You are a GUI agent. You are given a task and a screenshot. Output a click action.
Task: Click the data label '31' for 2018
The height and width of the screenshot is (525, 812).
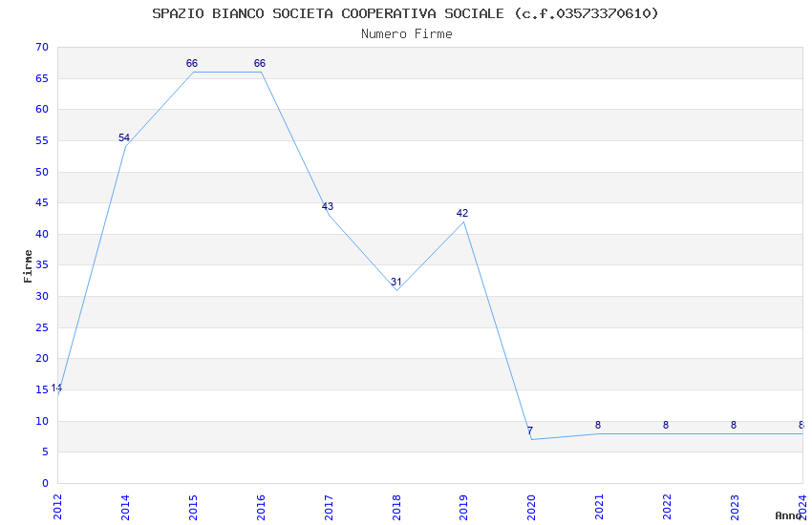pos(395,282)
